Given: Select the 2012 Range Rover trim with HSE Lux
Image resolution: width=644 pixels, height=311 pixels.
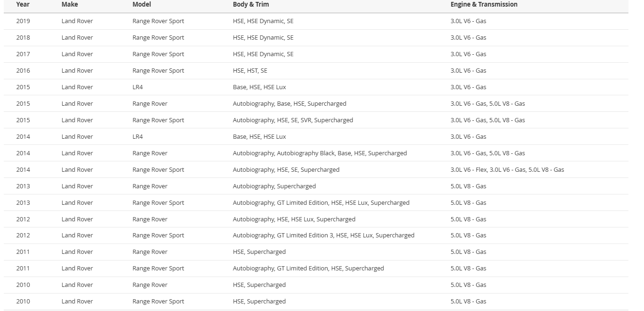Looking at the screenshot, I should pos(294,219).
